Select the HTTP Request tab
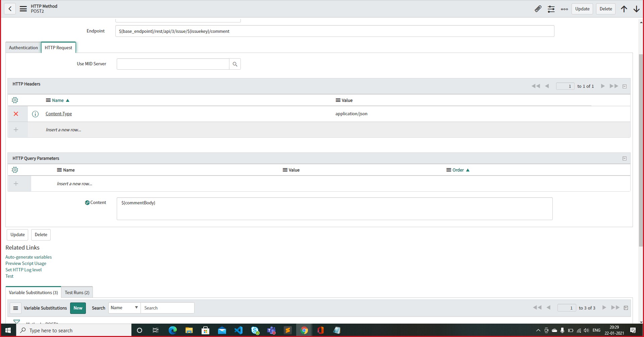Image resolution: width=644 pixels, height=337 pixels. click(x=58, y=48)
